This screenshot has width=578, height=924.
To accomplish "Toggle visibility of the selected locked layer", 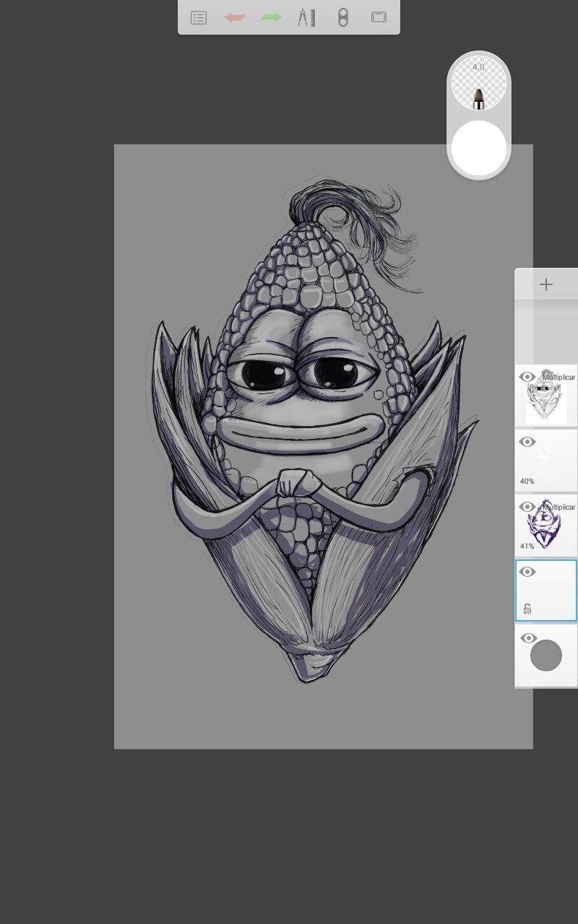I will point(527,572).
